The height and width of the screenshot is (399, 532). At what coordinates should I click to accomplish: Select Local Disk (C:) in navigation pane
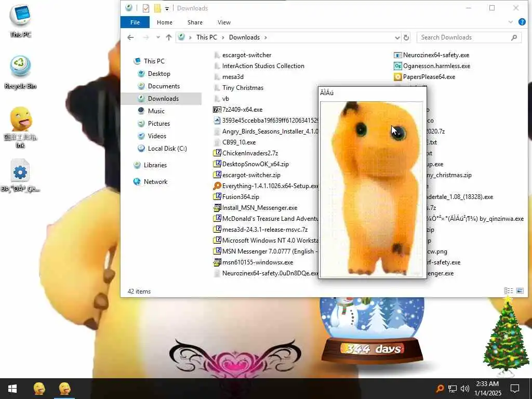click(x=167, y=149)
